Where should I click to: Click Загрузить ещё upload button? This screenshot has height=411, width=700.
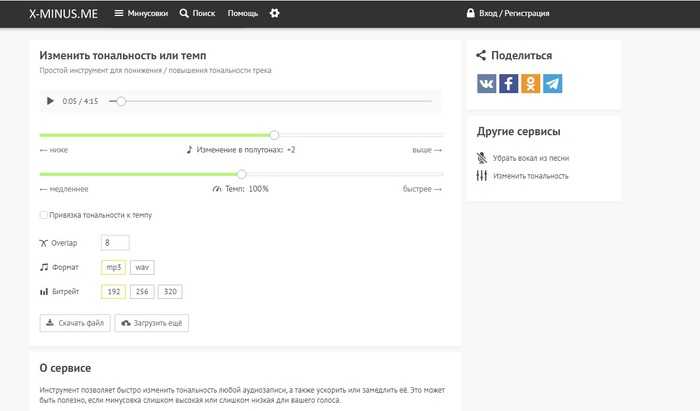tap(152, 323)
